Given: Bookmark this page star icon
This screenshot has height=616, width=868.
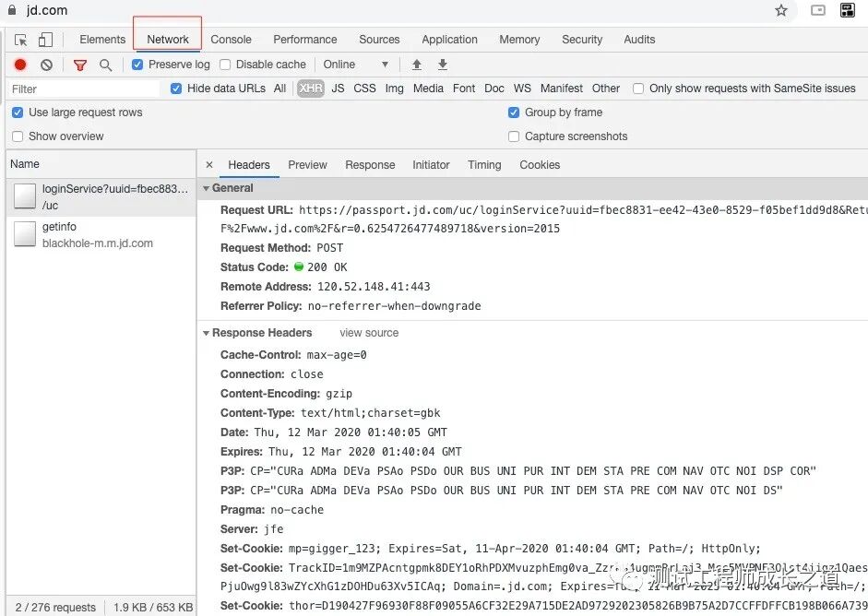Looking at the screenshot, I should pyautogui.click(x=781, y=10).
